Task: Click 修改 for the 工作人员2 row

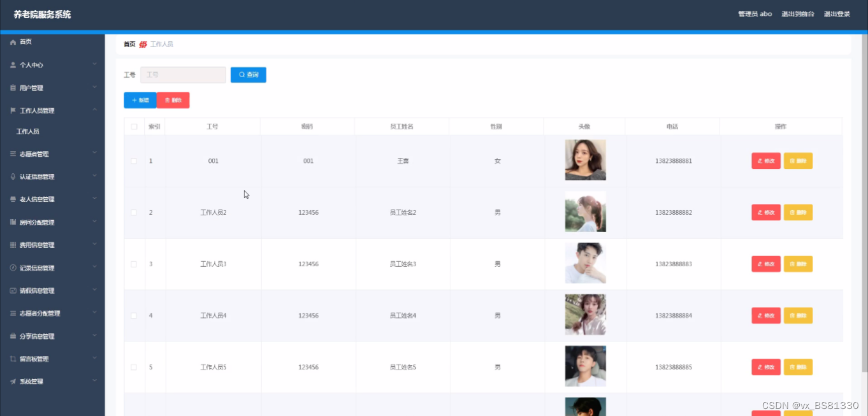Action: (x=766, y=213)
